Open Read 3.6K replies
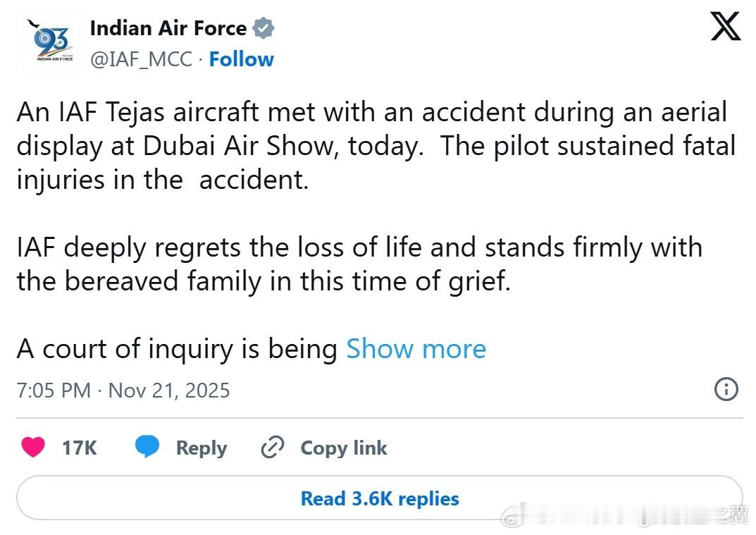Viewport: 756px width, 535px height. (379, 499)
